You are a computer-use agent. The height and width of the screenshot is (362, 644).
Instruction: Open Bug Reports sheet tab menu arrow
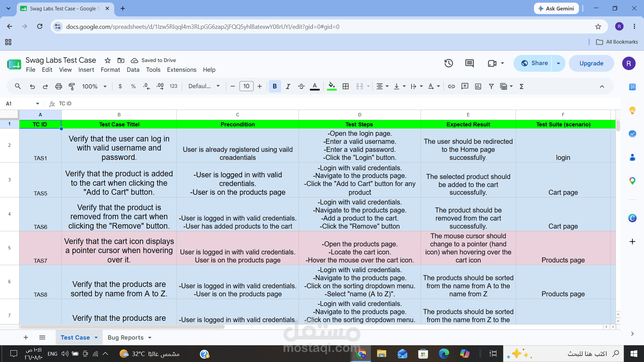click(150, 338)
